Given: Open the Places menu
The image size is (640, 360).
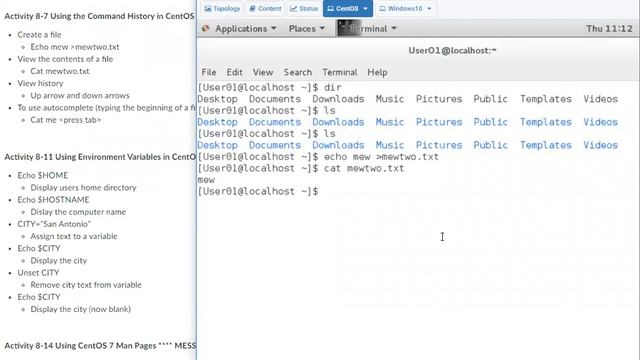Looking at the screenshot, I should 307,29.
